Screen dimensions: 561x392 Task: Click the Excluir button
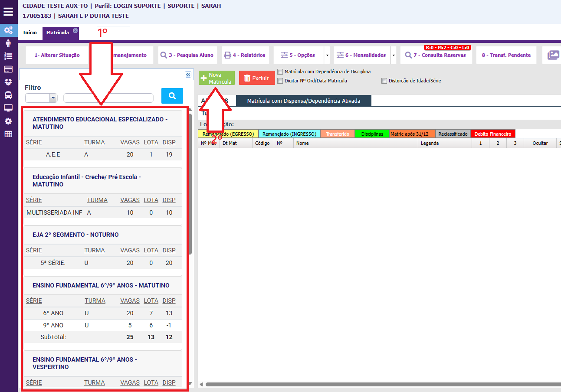click(257, 78)
